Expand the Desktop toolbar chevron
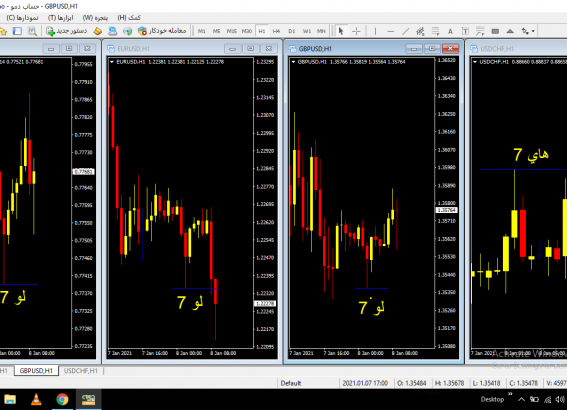 (x=510, y=394)
